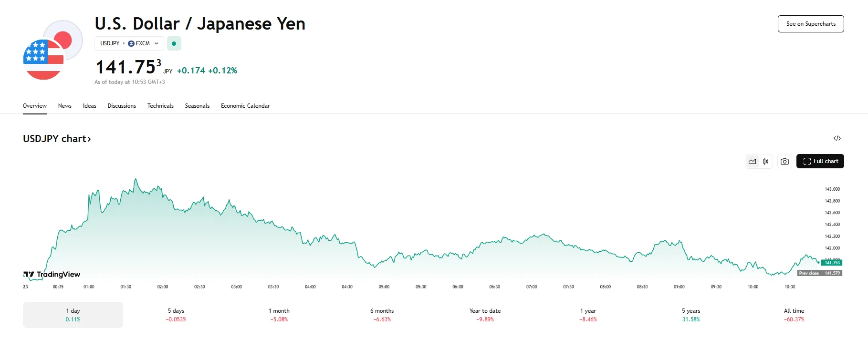
Task: Select the All time range
Action: (794, 315)
